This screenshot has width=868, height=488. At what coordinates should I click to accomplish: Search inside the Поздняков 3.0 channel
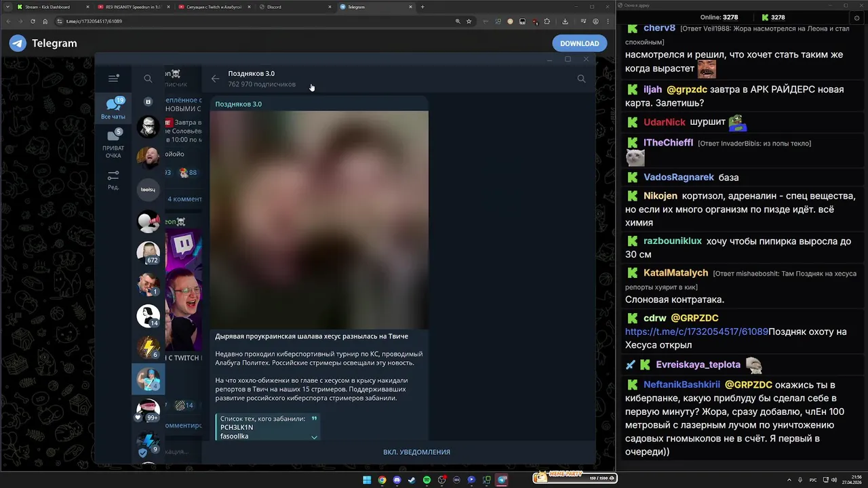tap(581, 79)
